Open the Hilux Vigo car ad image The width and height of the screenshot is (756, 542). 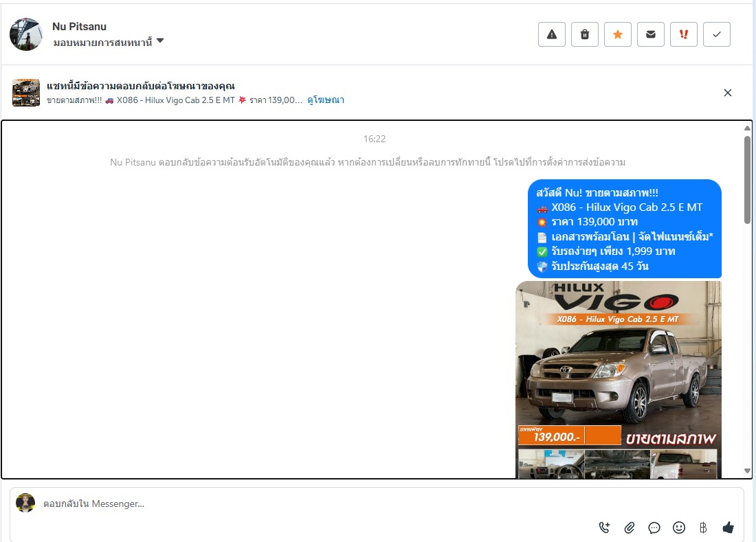[619, 380]
